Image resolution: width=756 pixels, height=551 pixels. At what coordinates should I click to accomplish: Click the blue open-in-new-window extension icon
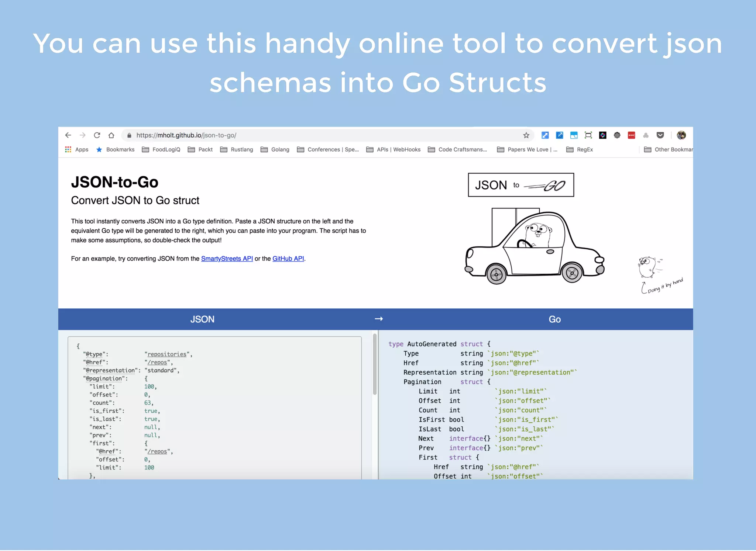[560, 135]
